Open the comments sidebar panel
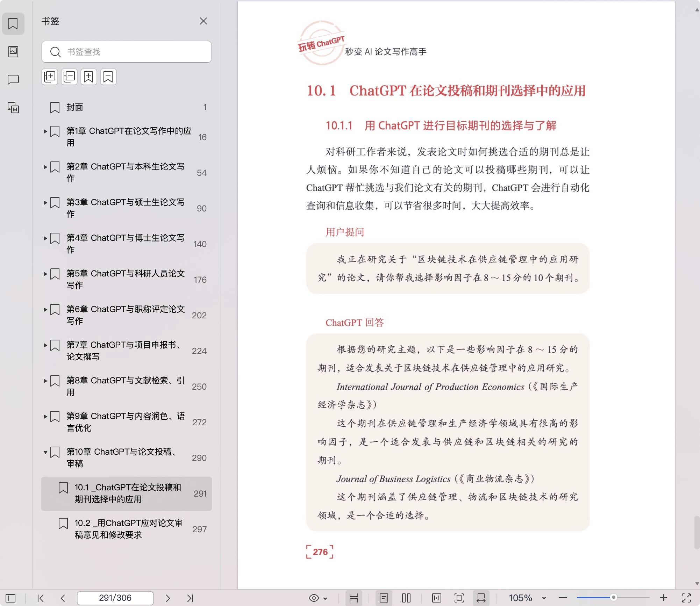 point(13,80)
